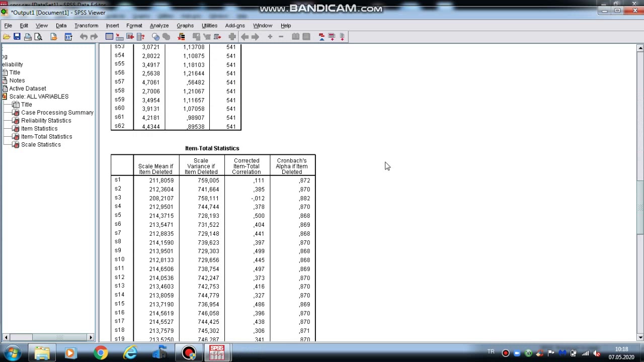Click the Undo arrow in the toolbar
Viewport: 644px width, 362px height.
pos(84,37)
